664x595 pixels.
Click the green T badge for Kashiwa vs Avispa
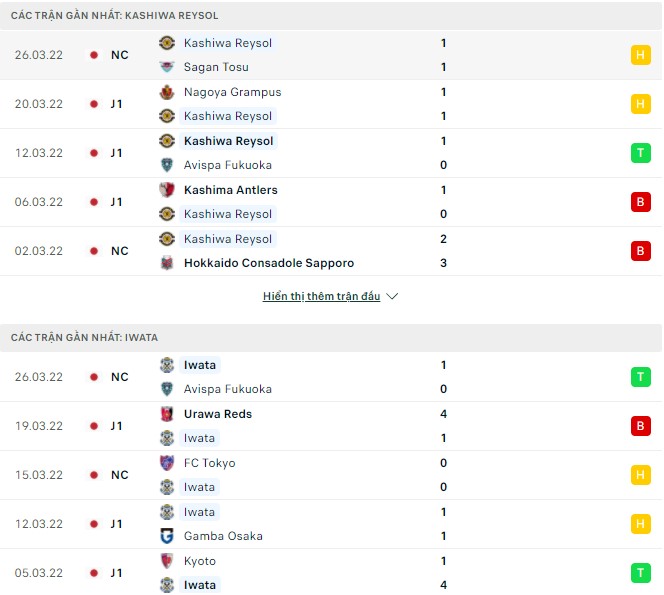[640, 153]
